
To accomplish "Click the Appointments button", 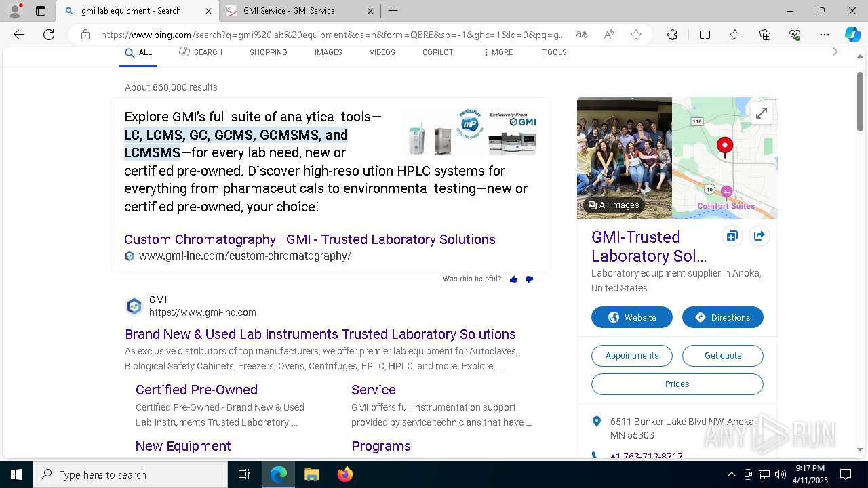I will tap(632, 356).
